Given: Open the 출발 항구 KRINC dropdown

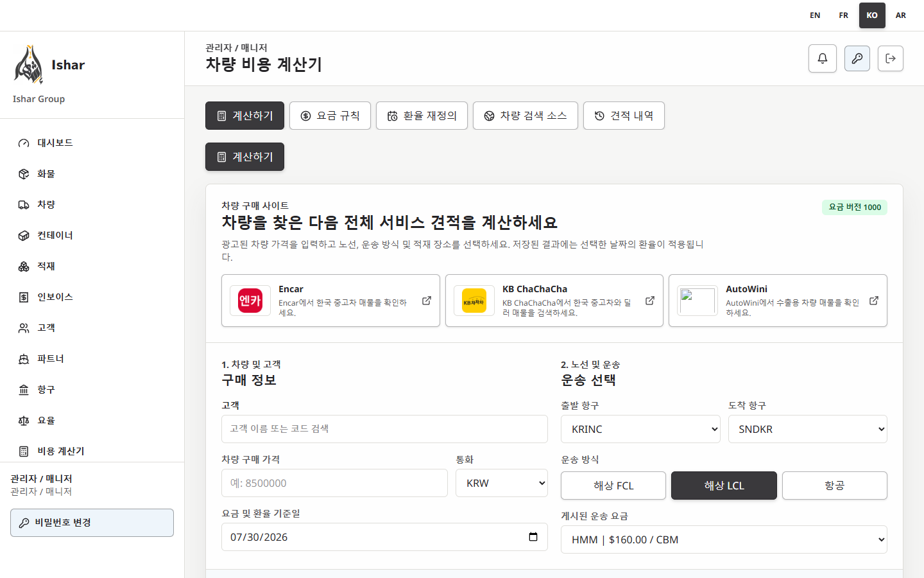Looking at the screenshot, I should (x=640, y=429).
